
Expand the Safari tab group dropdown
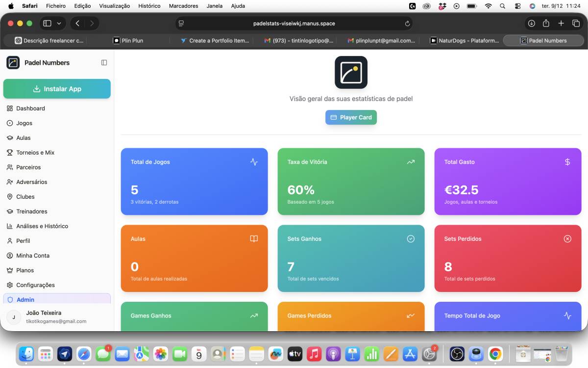pyautogui.click(x=59, y=23)
